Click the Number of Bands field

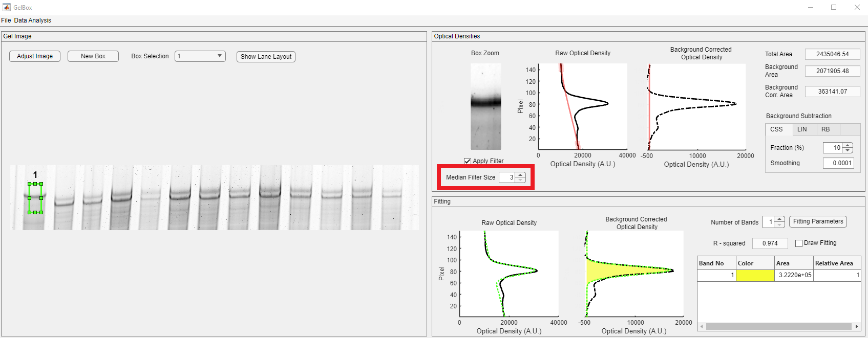click(x=768, y=222)
